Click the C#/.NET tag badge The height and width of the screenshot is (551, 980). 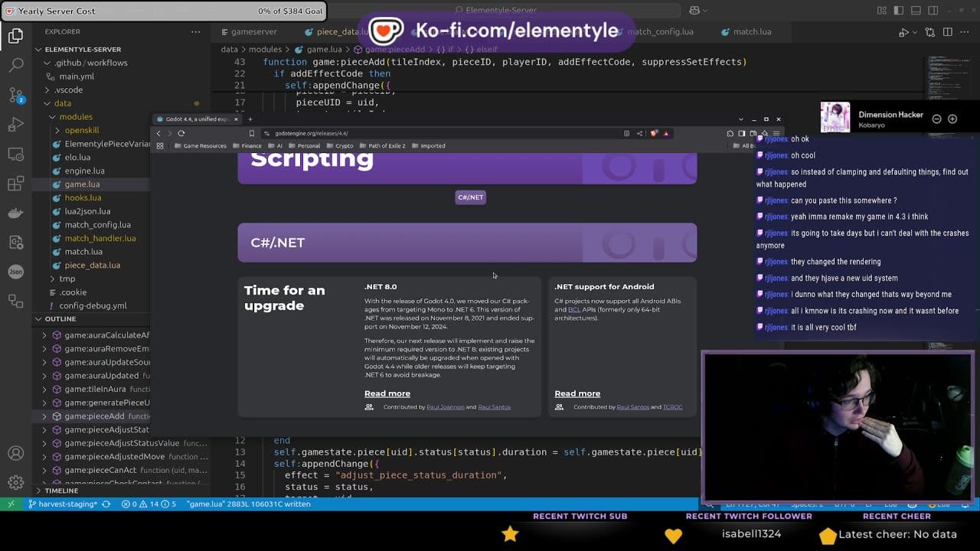point(470,197)
